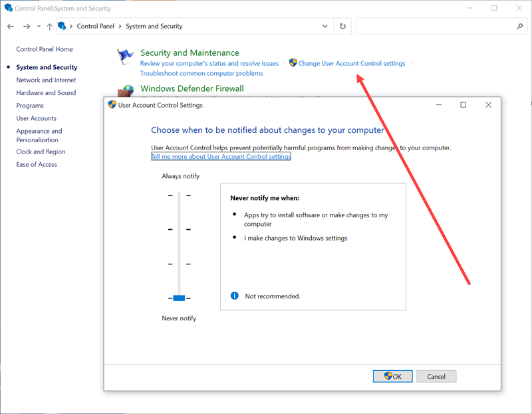Minimize the Control Panel window
532x414 pixels.
[469, 8]
